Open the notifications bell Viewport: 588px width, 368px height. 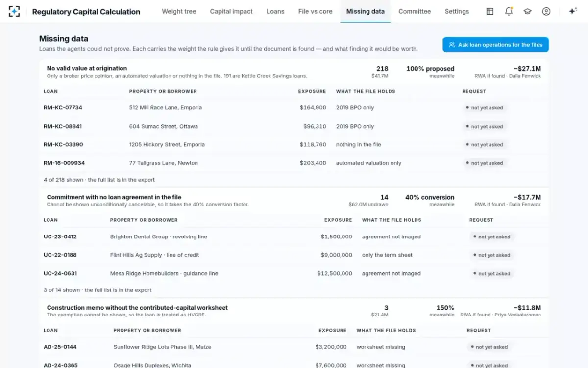click(509, 11)
